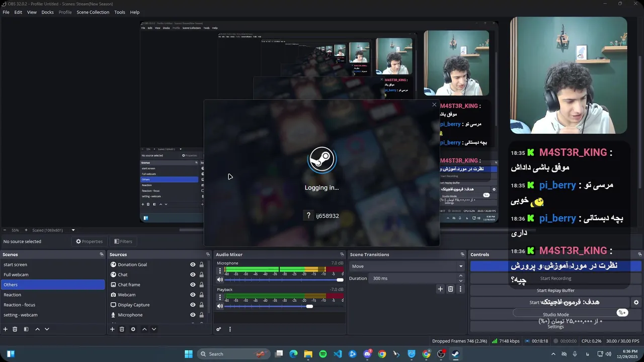
Task: Open the Help menu
Action: point(135,12)
